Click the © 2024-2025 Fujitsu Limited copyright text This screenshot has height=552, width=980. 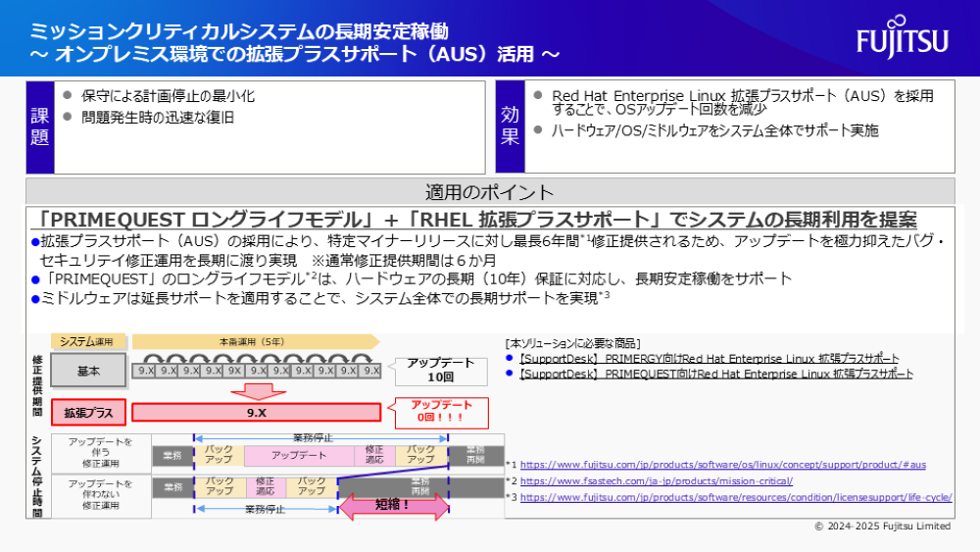tap(883, 527)
